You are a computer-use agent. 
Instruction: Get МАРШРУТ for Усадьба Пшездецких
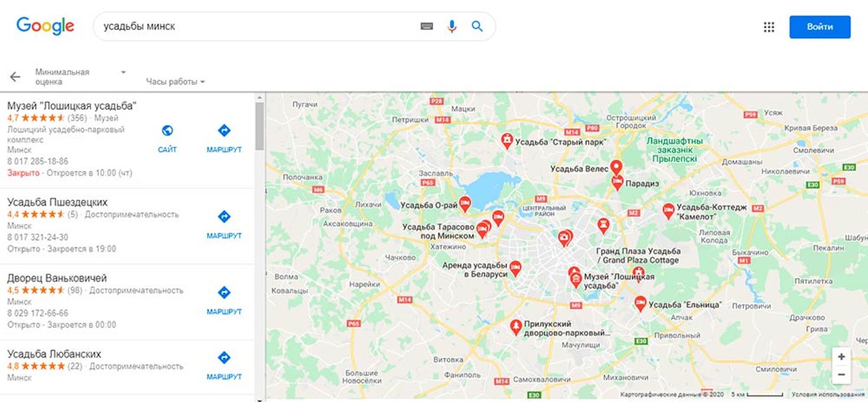(x=224, y=224)
